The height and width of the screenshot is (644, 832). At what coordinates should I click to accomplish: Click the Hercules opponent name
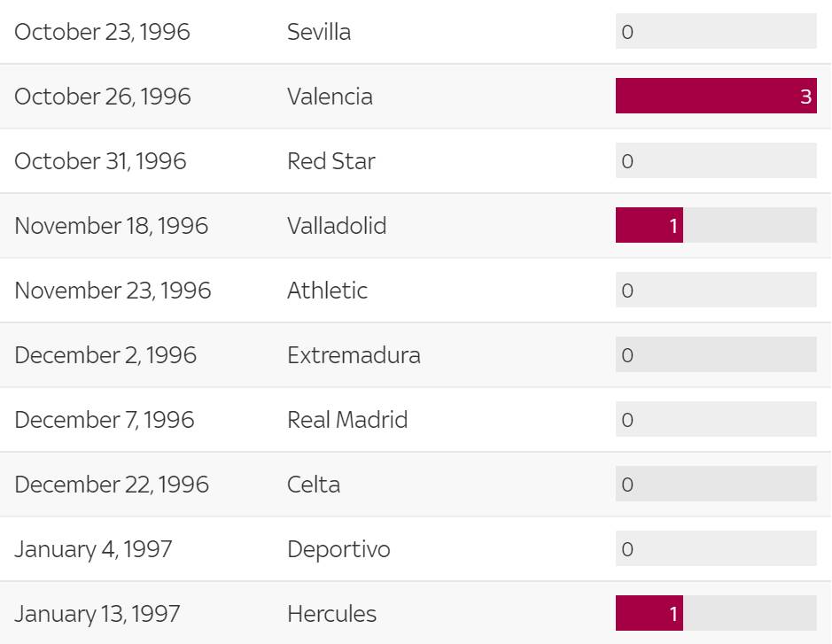point(331,614)
